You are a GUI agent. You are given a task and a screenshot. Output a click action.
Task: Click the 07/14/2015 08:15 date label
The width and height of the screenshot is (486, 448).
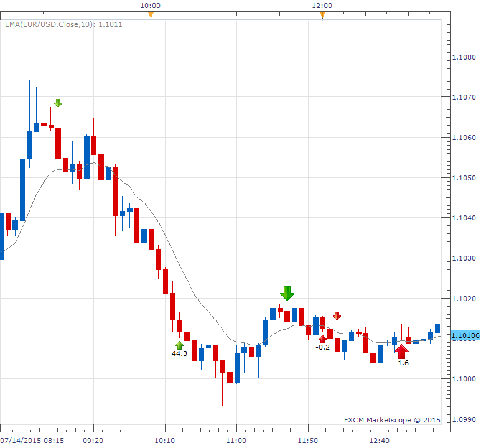pyautogui.click(x=32, y=441)
